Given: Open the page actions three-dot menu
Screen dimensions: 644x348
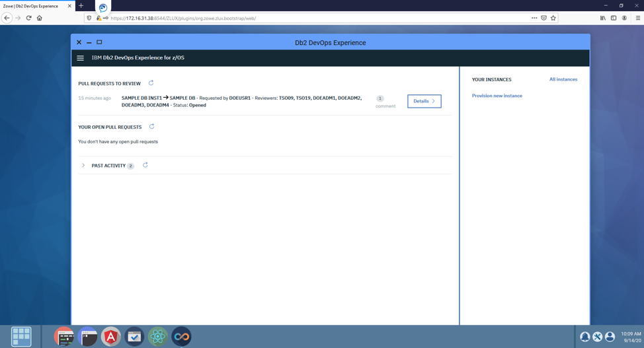Looking at the screenshot, I should coord(534,18).
